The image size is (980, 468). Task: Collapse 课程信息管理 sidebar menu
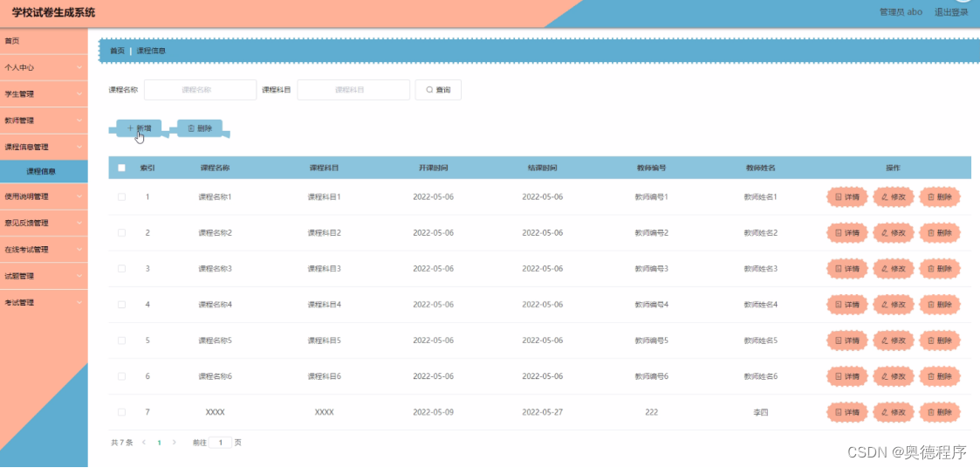point(44,147)
